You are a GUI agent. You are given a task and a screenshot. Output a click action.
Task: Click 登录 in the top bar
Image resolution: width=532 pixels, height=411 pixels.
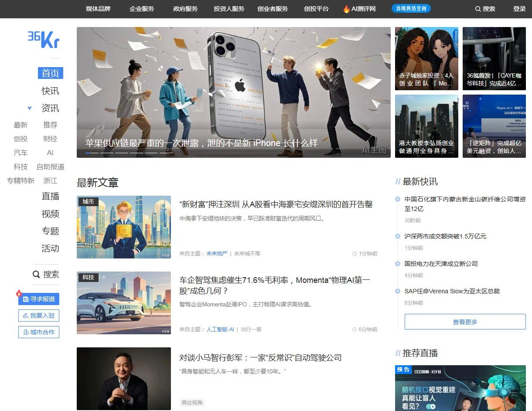519,9
